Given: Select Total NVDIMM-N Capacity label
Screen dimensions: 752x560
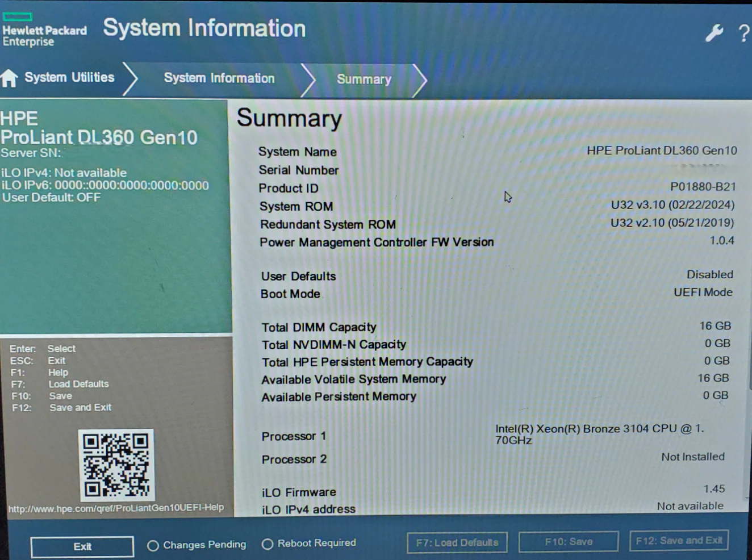Looking at the screenshot, I should [334, 345].
